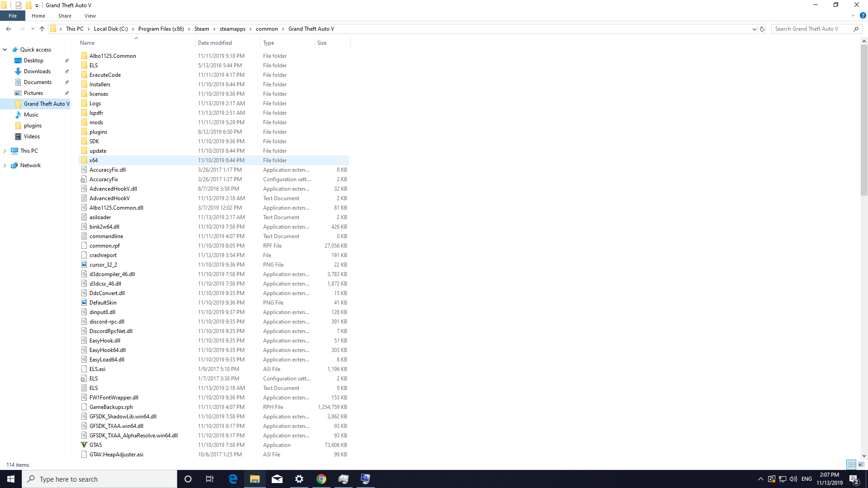
Task: Click the vertical scrollbar thumb
Action: (x=864, y=120)
